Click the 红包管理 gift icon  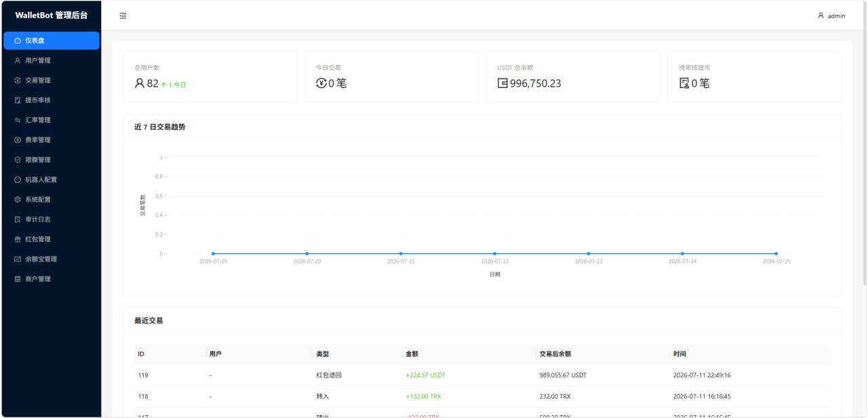[18, 239]
